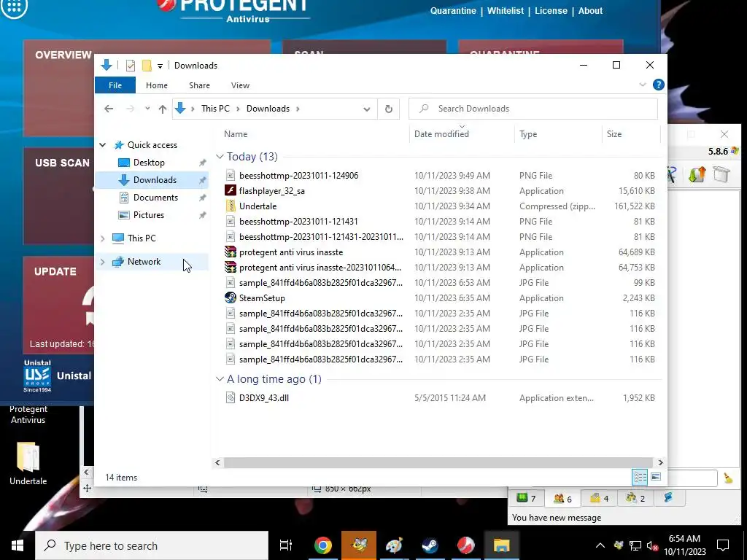Open the Home ribbon tab
This screenshot has height=560, width=747.
[157, 85]
